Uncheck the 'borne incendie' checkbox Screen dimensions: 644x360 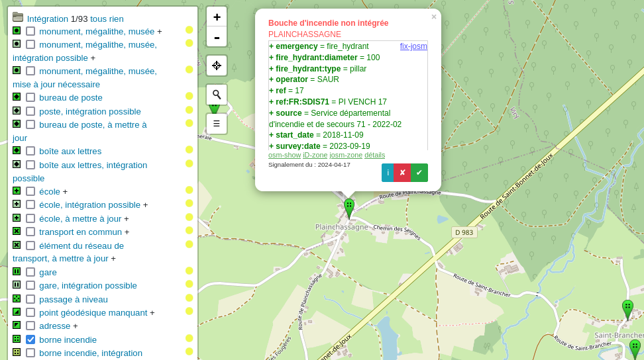(x=30, y=339)
